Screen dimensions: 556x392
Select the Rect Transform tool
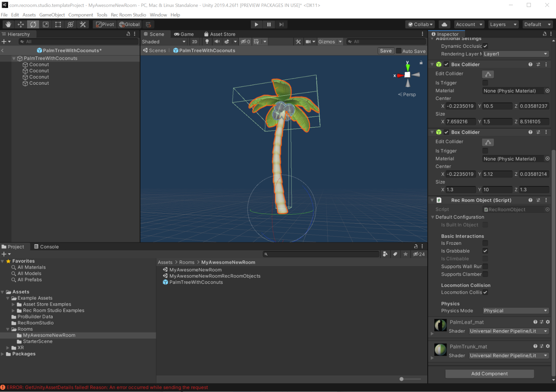pyautogui.click(x=58, y=24)
